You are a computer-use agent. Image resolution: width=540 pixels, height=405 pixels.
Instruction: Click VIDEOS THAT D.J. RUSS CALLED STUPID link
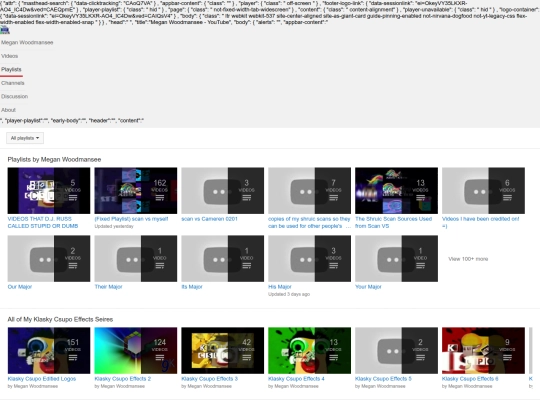[43, 222]
